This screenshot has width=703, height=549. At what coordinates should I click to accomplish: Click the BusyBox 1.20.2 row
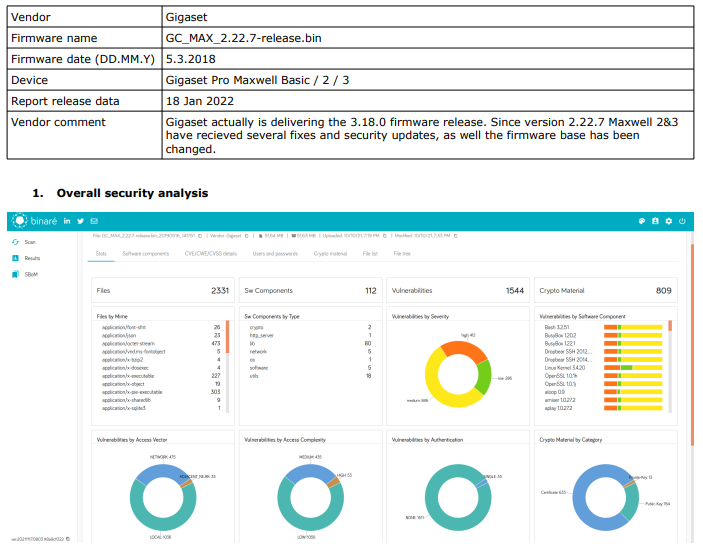[603, 336]
